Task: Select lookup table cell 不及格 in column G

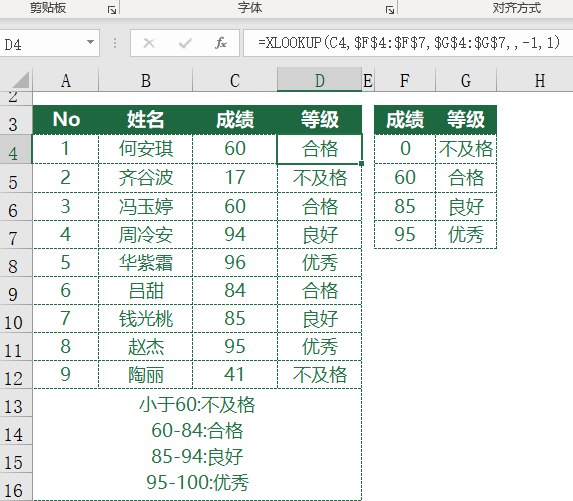Action: (x=466, y=149)
